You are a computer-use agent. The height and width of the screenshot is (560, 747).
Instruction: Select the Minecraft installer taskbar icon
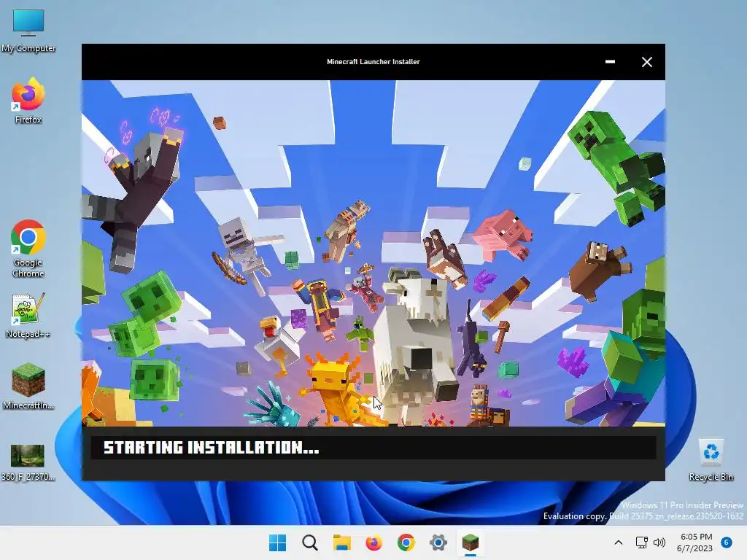coord(471,542)
